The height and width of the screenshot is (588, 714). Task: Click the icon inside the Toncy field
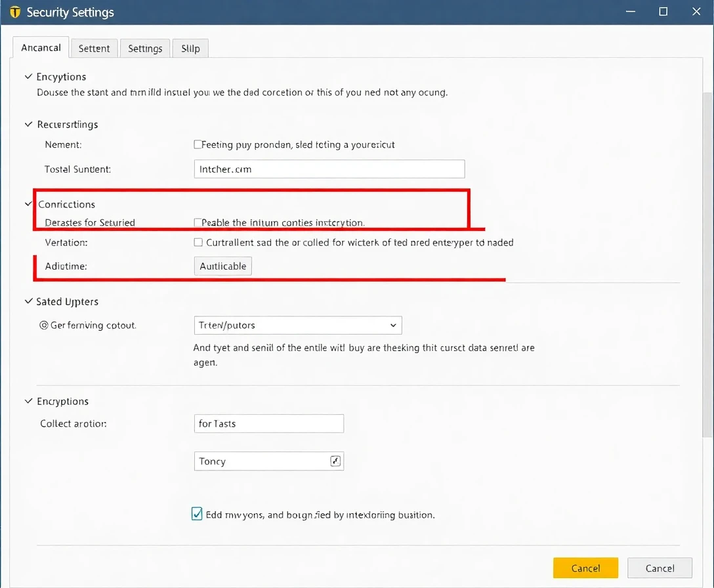[x=335, y=461]
